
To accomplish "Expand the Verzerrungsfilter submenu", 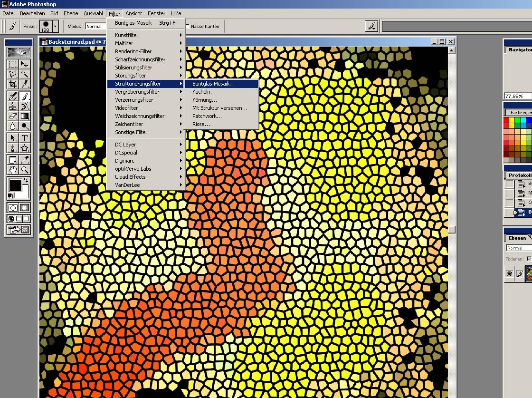I will pyautogui.click(x=146, y=100).
